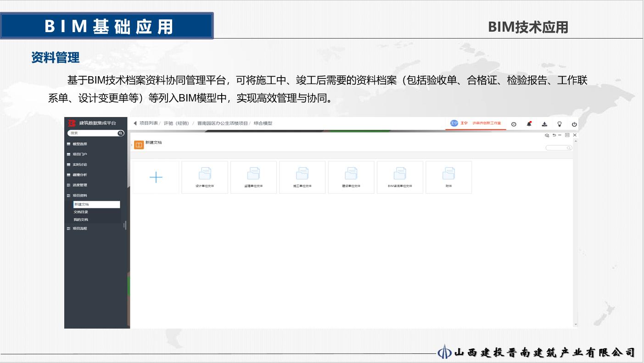
Task: Click the power logout icon
Action: coord(574,124)
